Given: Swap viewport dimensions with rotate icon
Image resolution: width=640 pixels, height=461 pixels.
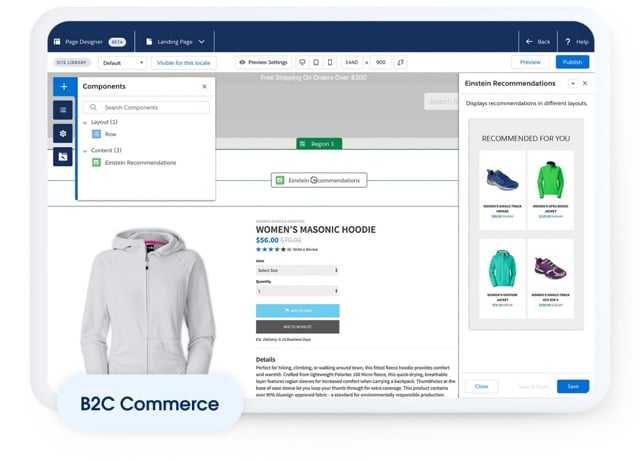Looking at the screenshot, I should (400, 62).
